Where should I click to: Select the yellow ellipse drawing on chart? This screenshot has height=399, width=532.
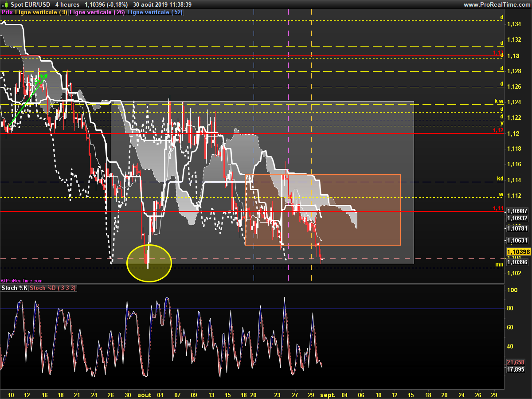(149, 263)
